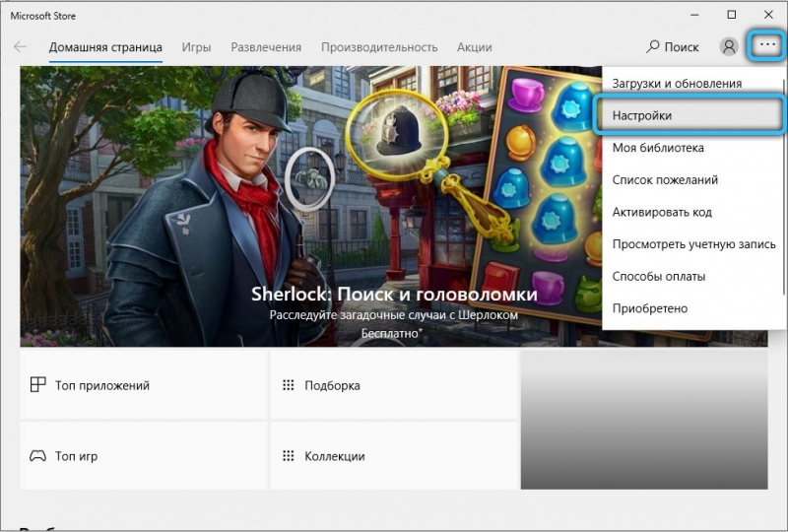Click the dots icon beside Коллекции

click(289, 456)
